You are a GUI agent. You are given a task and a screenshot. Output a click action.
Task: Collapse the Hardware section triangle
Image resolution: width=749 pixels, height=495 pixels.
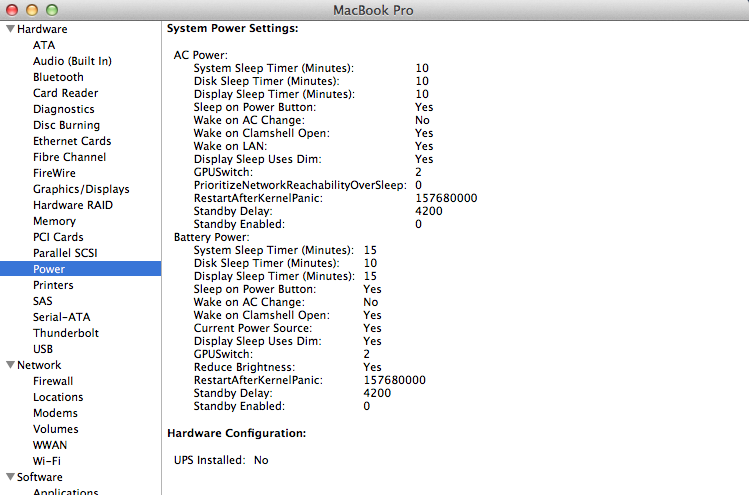pyautogui.click(x=10, y=29)
